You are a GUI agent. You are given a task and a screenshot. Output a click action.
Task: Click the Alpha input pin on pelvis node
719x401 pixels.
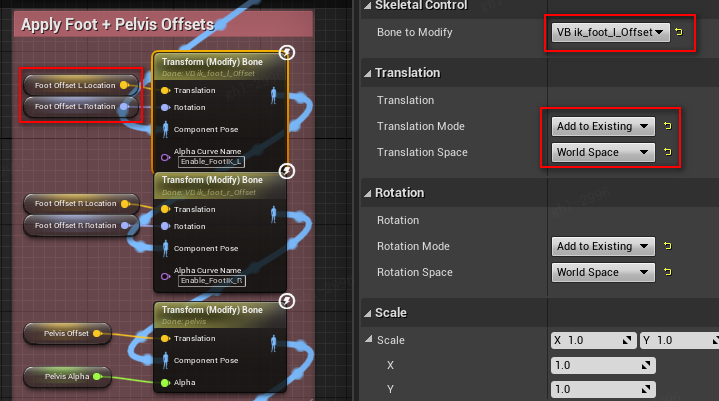165,382
